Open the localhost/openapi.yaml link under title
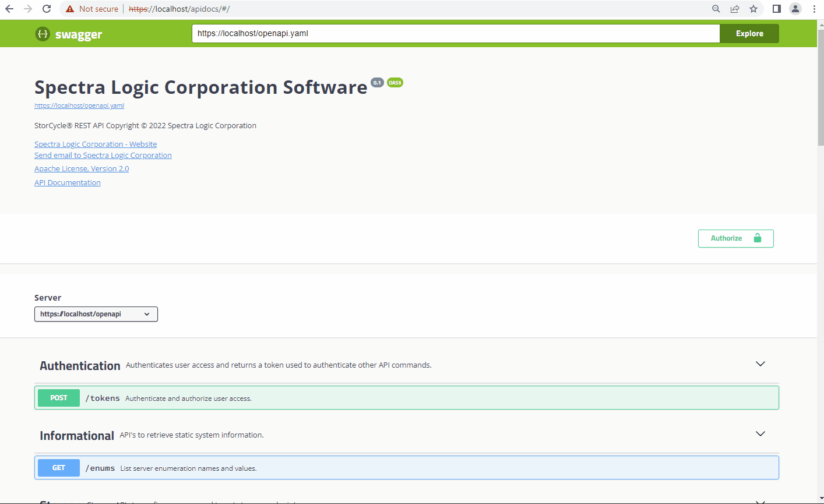Viewport: 824px width, 504px height. coord(79,105)
